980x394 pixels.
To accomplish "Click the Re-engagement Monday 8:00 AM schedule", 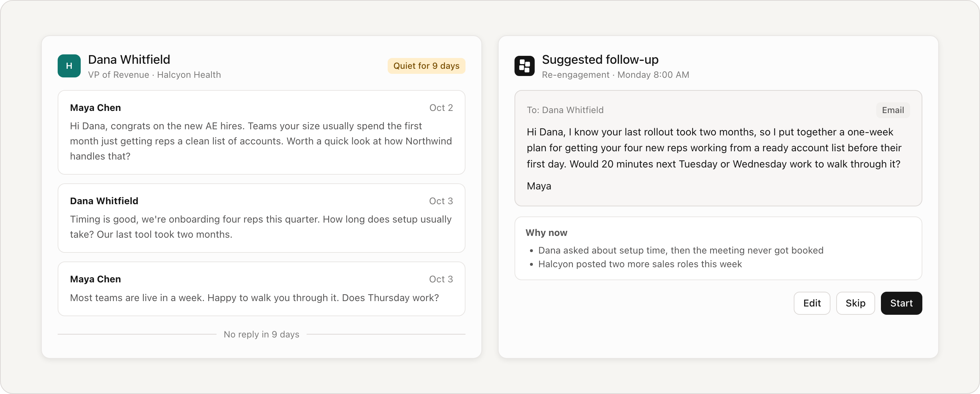I will click(x=615, y=75).
